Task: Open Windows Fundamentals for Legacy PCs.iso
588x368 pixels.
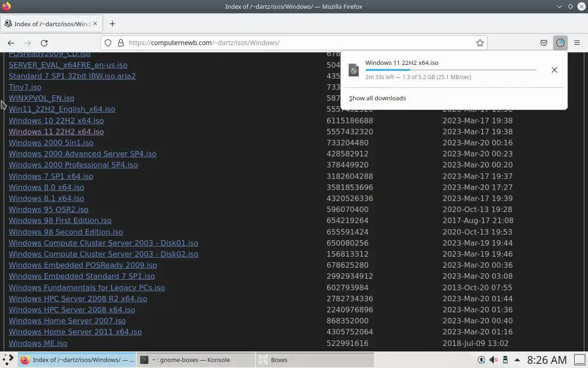Action: (x=87, y=287)
